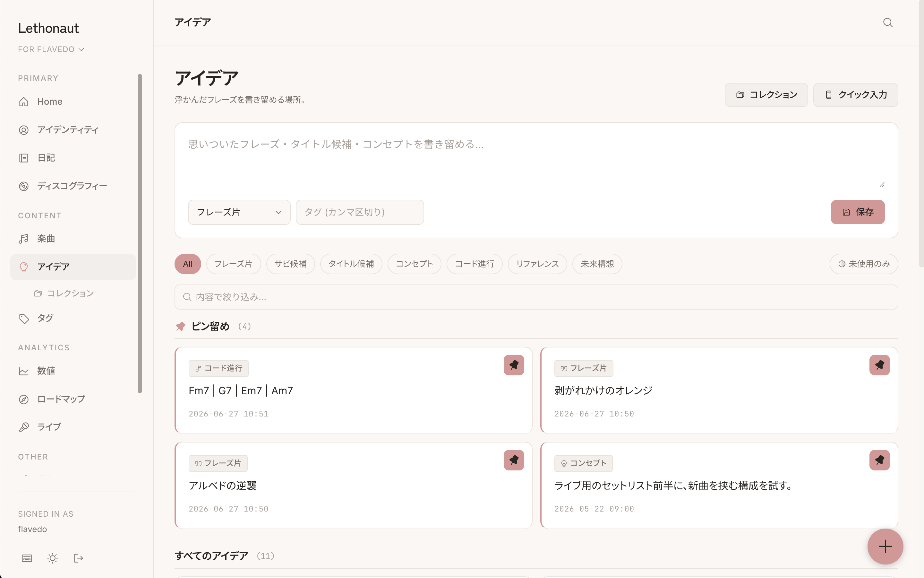The width and height of the screenshot is (924, 578).
Task: Open the アルベドの逆襲 idea
Action: pyautogui.click(x=223, y=486)
